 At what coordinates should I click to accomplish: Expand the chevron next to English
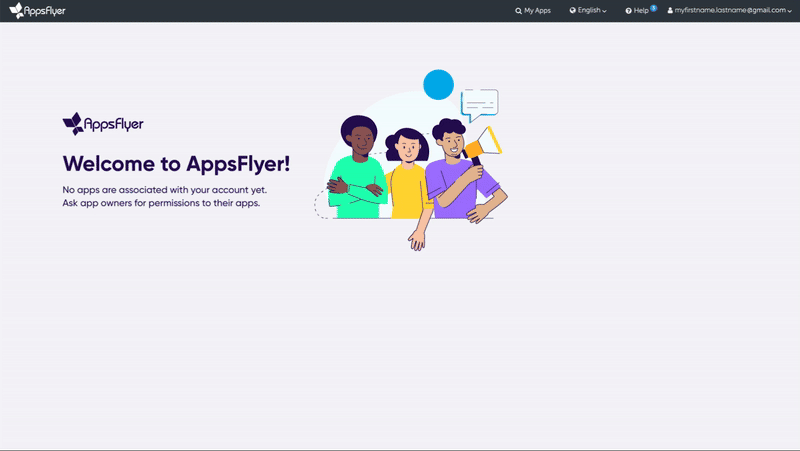(x=605, y=11)
